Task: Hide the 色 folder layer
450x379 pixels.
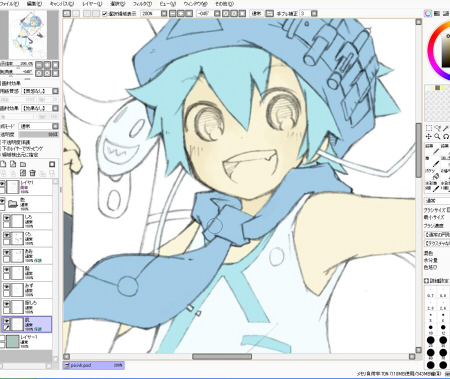Action: 2,201
